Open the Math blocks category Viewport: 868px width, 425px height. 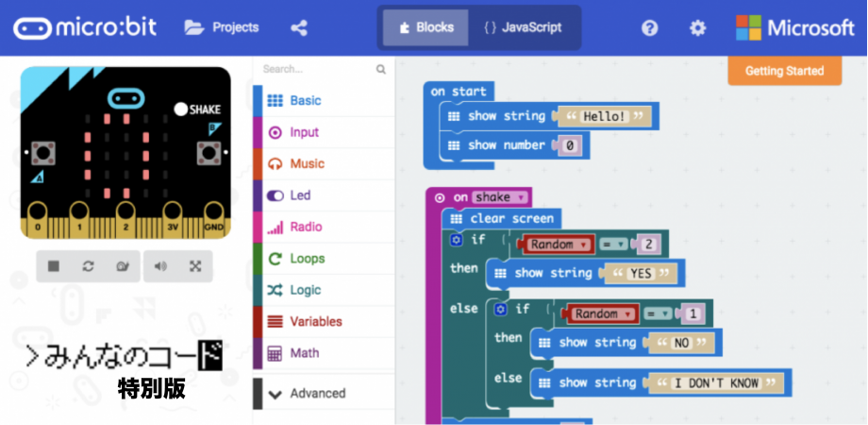[324, 353]
